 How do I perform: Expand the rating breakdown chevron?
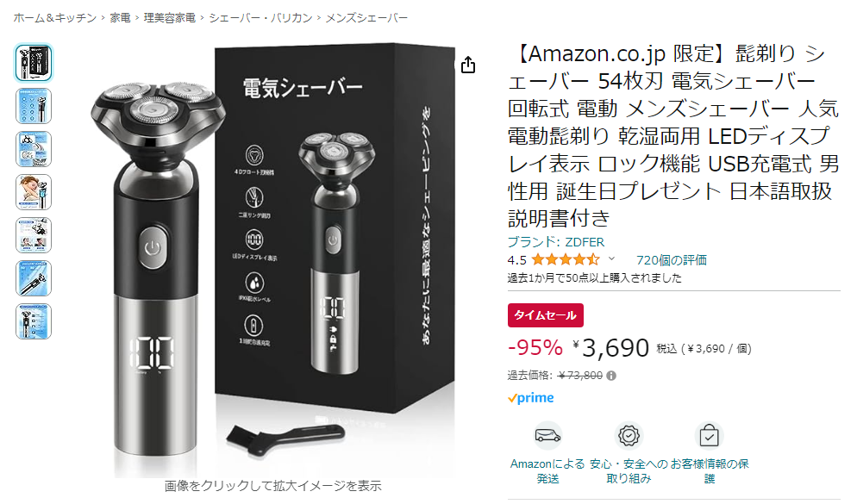point(611,258)
